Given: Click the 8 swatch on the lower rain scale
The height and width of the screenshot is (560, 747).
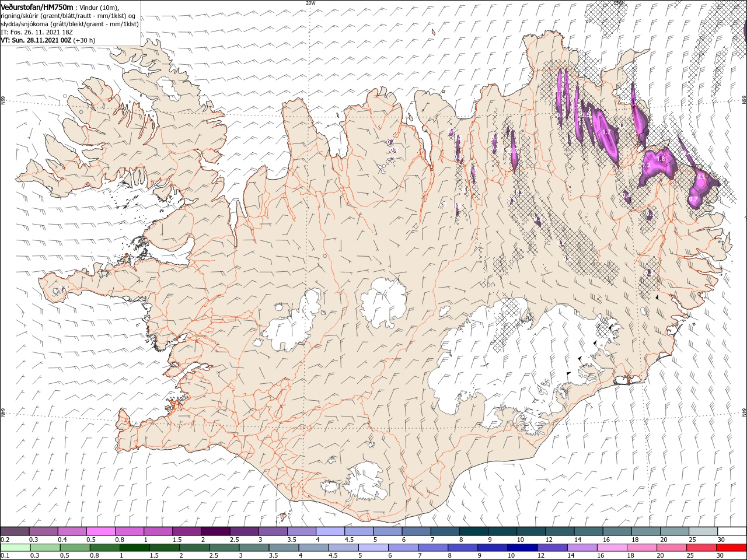Looking at the screenshot, I should click(x=463, y=548).
